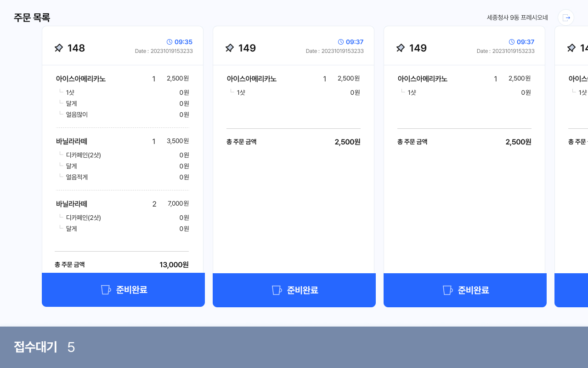Open the 접수대기 bar at the bottom
The image size is (588, 368).
click(x=294, y=347)
